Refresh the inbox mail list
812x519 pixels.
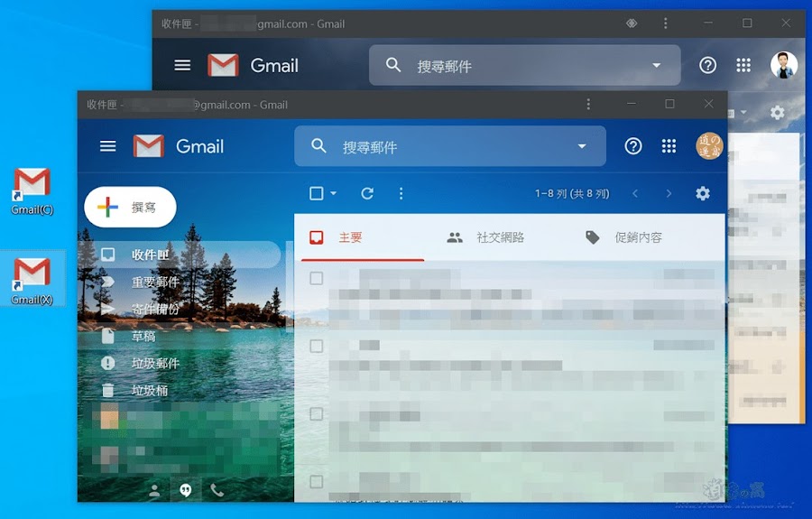367,194
